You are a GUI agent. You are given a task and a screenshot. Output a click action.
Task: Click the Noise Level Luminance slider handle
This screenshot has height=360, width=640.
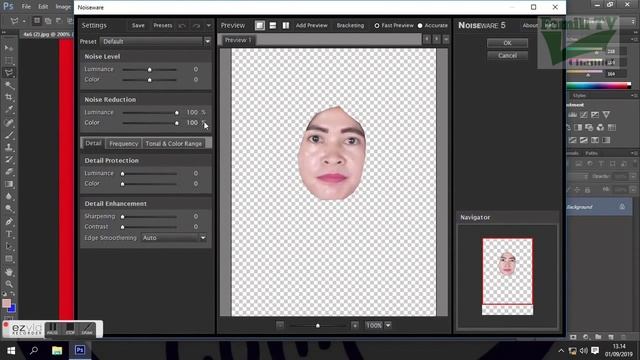coord(150,69)
